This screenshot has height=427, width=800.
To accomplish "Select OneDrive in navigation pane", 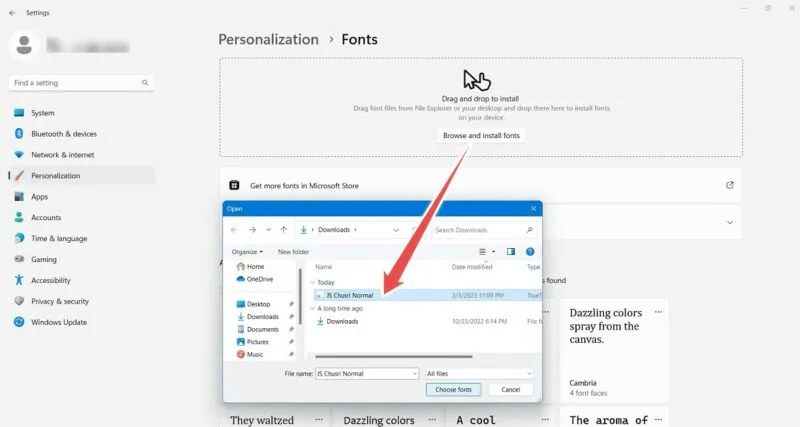I will (x=255, y=279).
